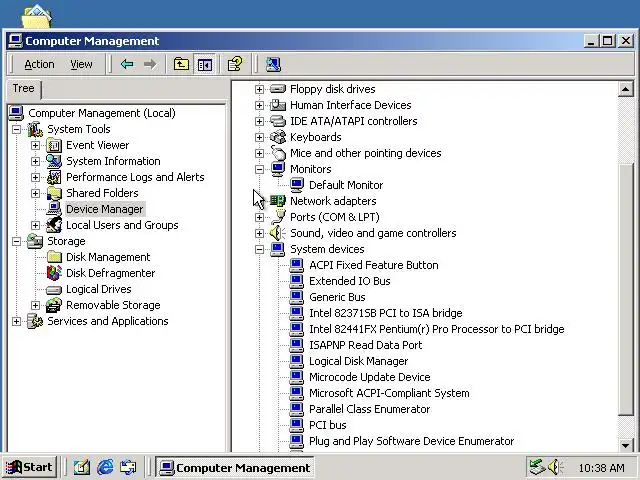Click Services and Applications icon
Image resolution: width=640 pixels, height=480 pixels.
(x=35, y=321)
